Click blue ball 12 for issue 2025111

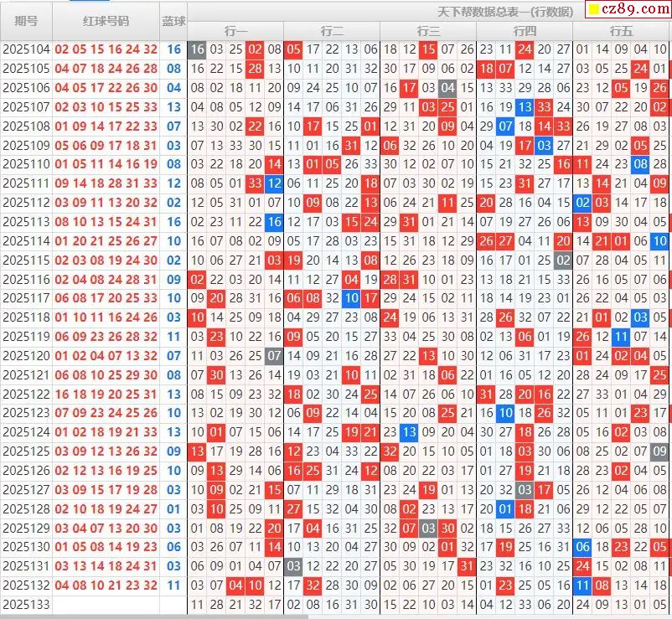(173, 183)
